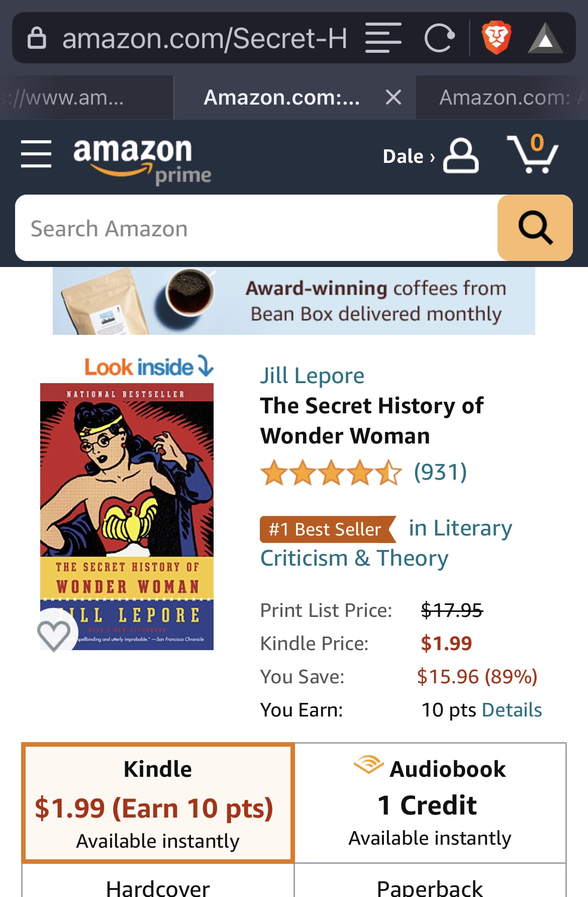The width and height of the screenshot is (588, 897).
Task: Open the shopping cart
Action: [x=533, y=154]
